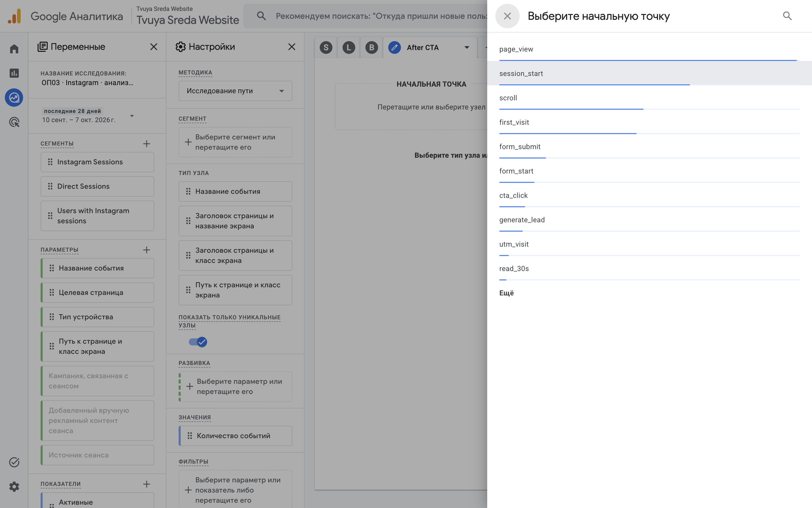812x508 pixels.
Task: Open the Admin gear icon
Action: tap(14, 486)
